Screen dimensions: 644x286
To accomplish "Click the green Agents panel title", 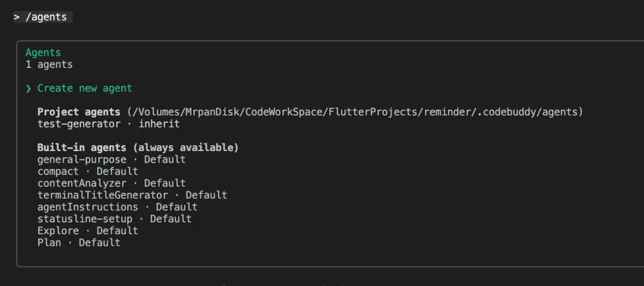I will (43, 53).
